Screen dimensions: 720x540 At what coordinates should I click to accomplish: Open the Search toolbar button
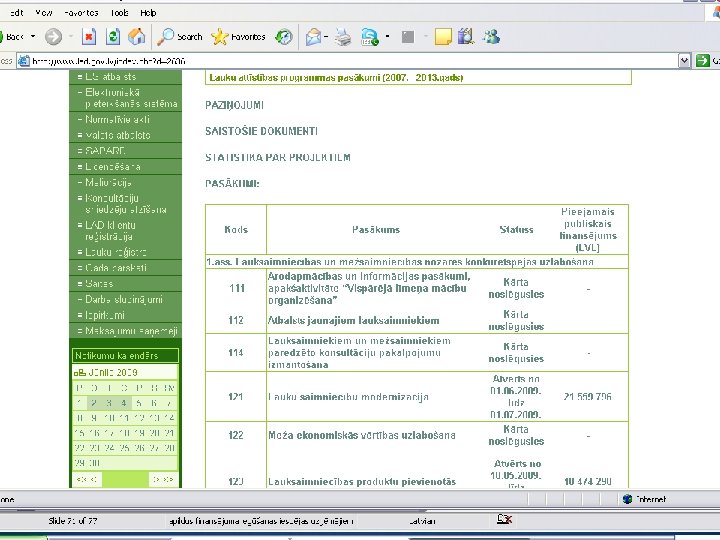point(179,37)
